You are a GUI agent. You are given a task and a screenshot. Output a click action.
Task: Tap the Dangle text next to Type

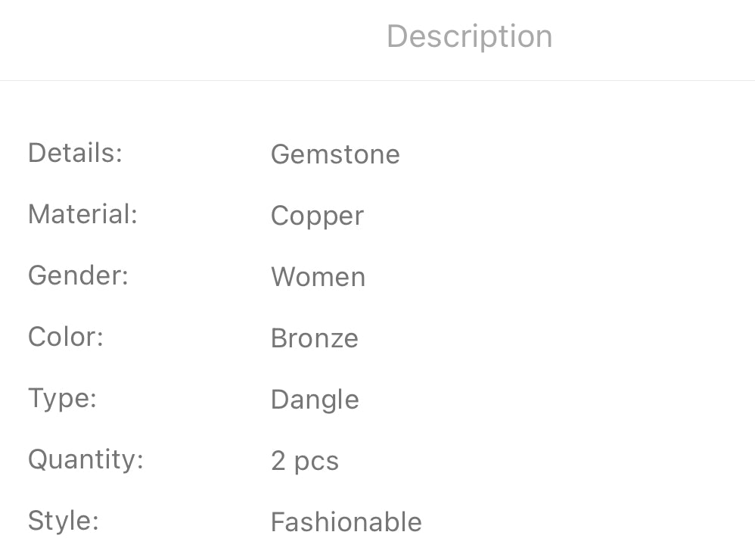[315, 400]
